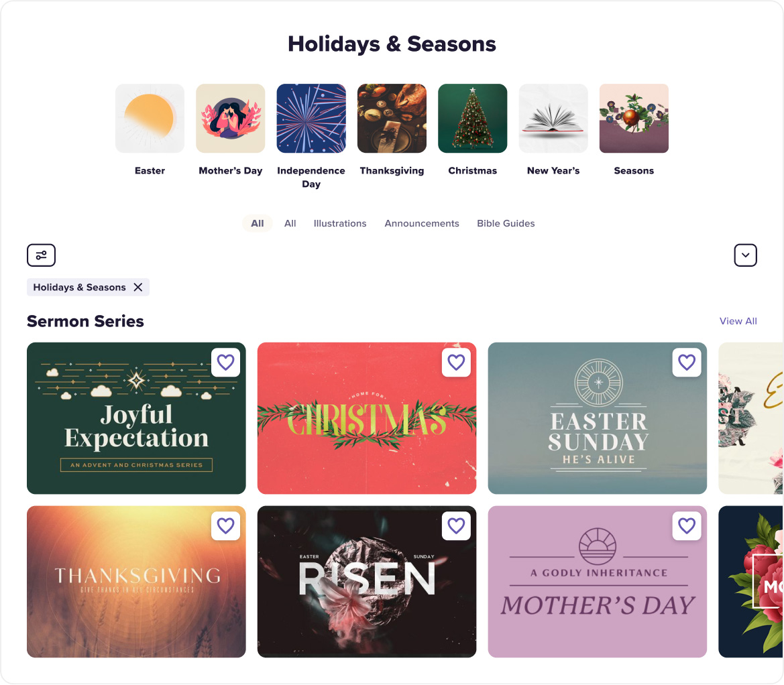The height and width of the screenshot is (685, 784).
Task: Select the Christmas tree category icon
Action: click(x=472, y=119)
